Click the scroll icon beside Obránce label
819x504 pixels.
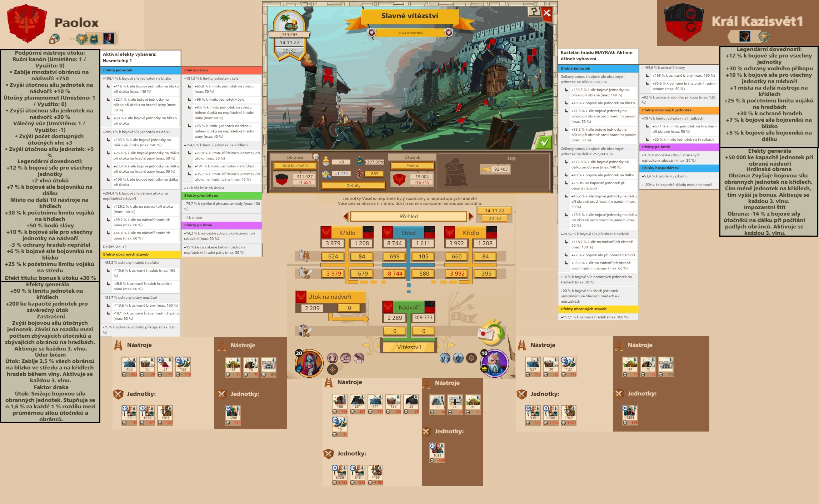pyautogui.click(x=315, y=156)
